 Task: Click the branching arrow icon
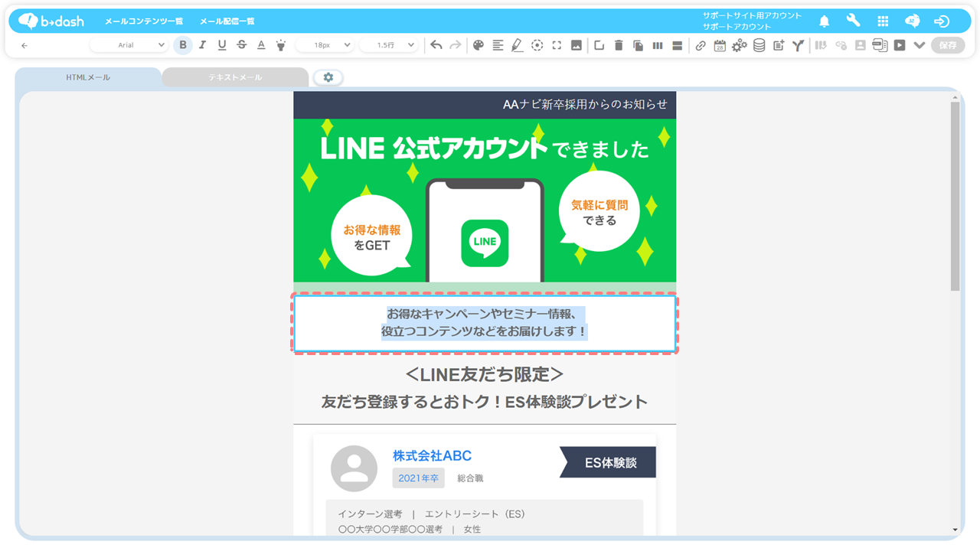point(798,45)
